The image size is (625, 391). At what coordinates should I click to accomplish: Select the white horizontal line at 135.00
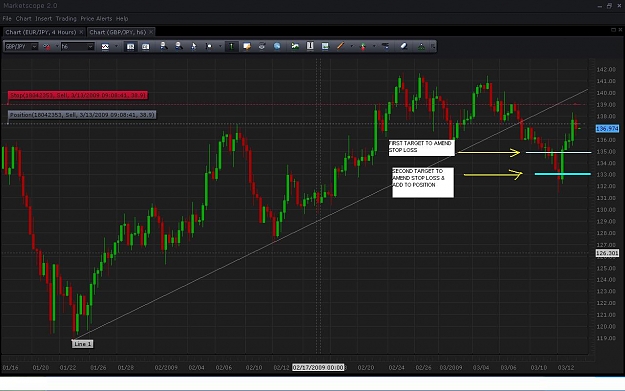coord(558,152)
